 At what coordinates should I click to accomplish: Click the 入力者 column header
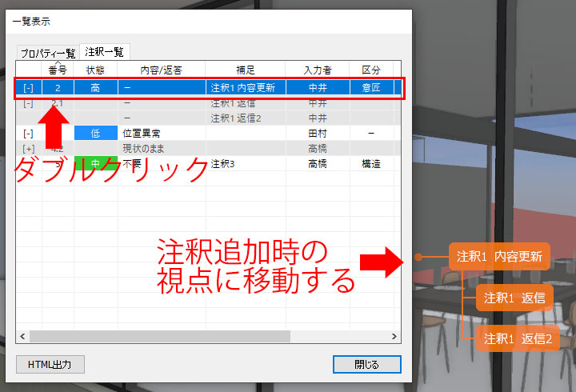coord(318,69)
